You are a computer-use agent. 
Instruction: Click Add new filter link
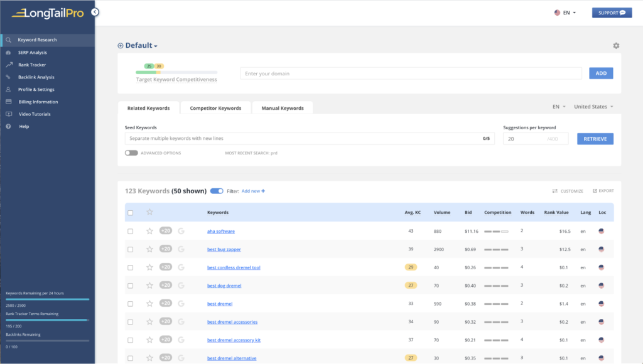pos(253,191)
